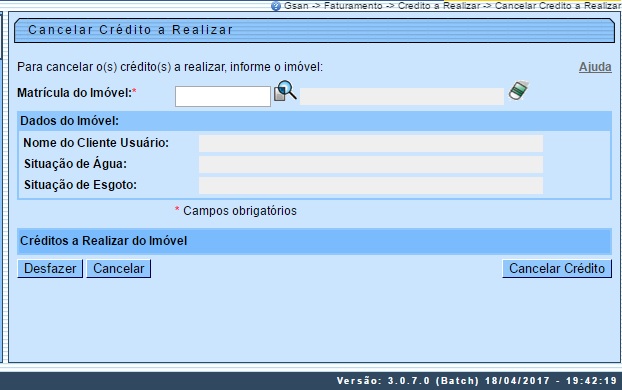Click the Cancelar Crédito button
Image resolution: width=622 pixels, height=390 pixels.
[x=557, y=269]
